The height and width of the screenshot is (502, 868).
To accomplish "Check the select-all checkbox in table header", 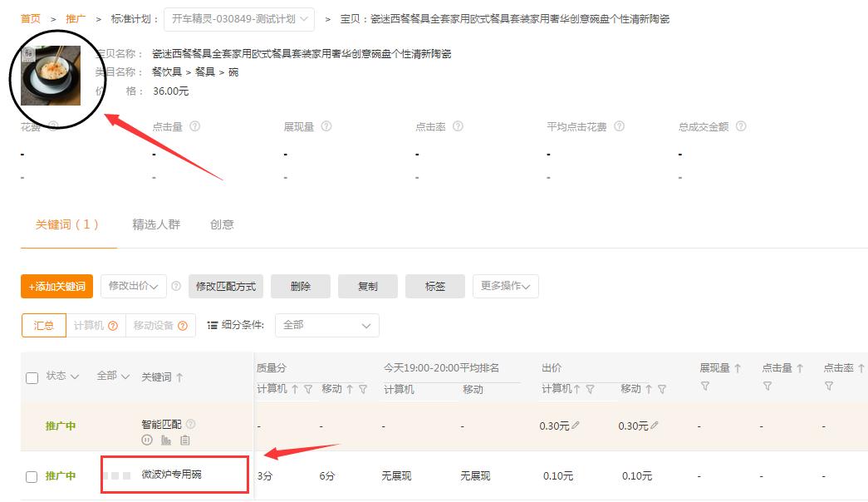I will tap(32, 376).
